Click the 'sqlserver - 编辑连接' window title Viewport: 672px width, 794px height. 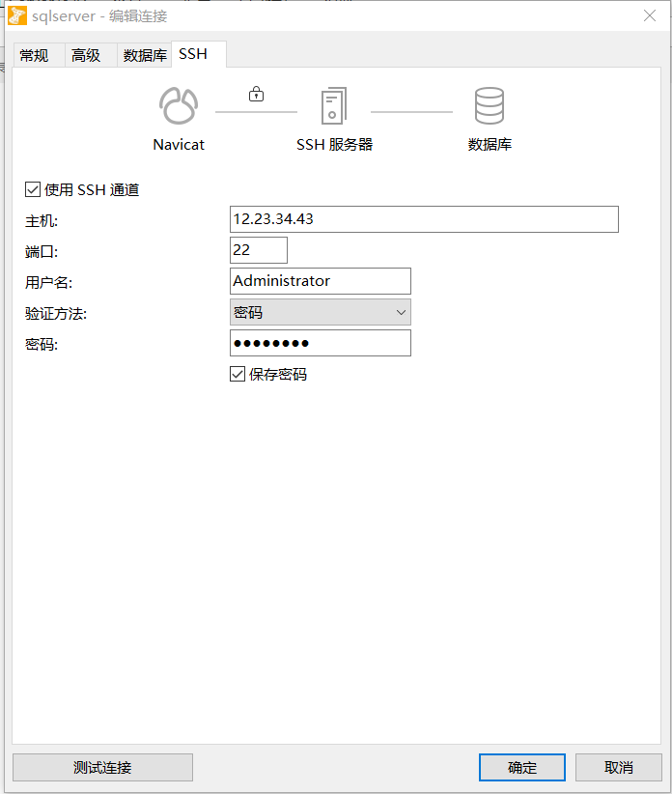pos(99,16)
